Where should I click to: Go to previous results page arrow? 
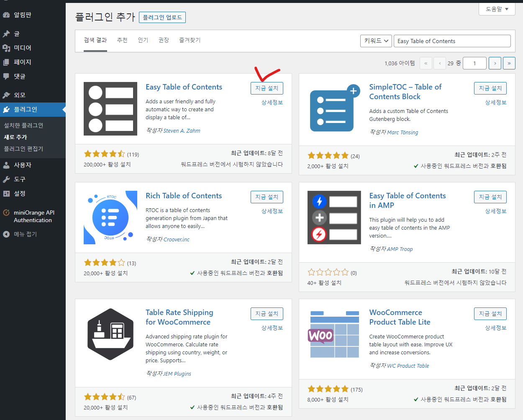(x=440, y=63)
